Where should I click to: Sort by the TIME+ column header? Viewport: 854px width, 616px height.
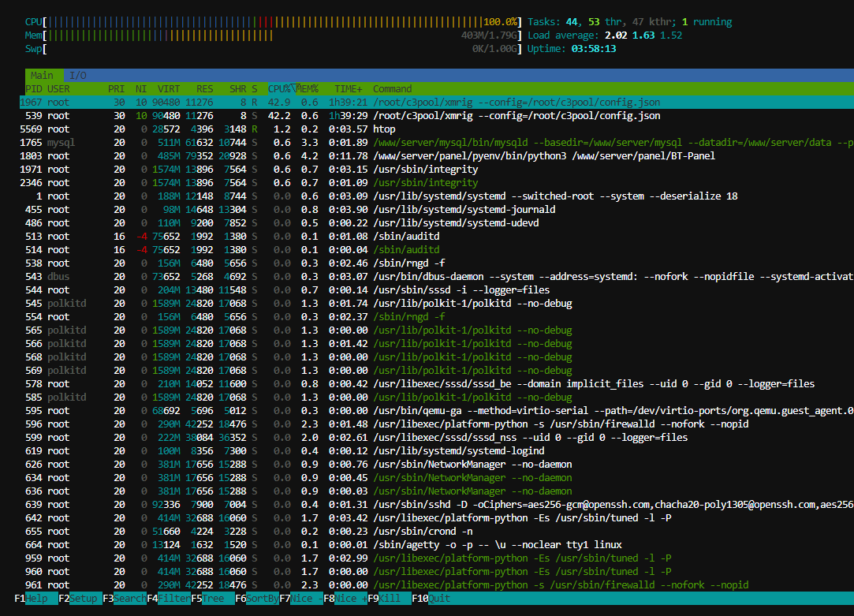[348, 89]
